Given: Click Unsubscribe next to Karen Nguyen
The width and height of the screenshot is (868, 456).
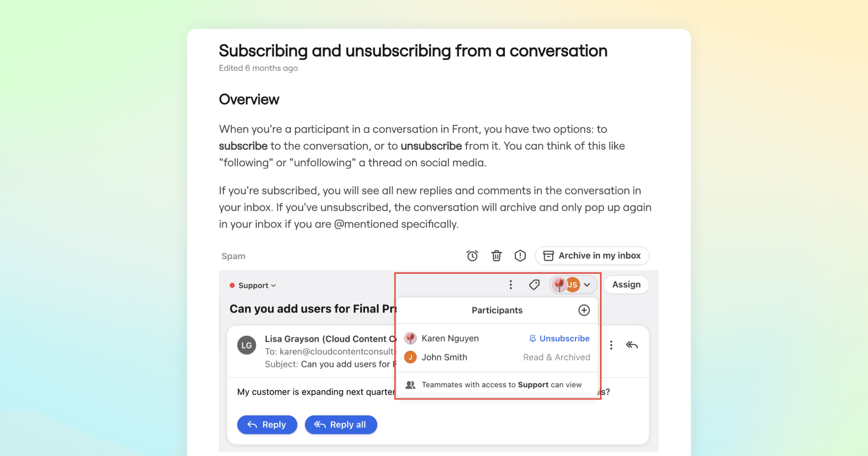Looking at the screenshot, I should (x=560, y=338).
